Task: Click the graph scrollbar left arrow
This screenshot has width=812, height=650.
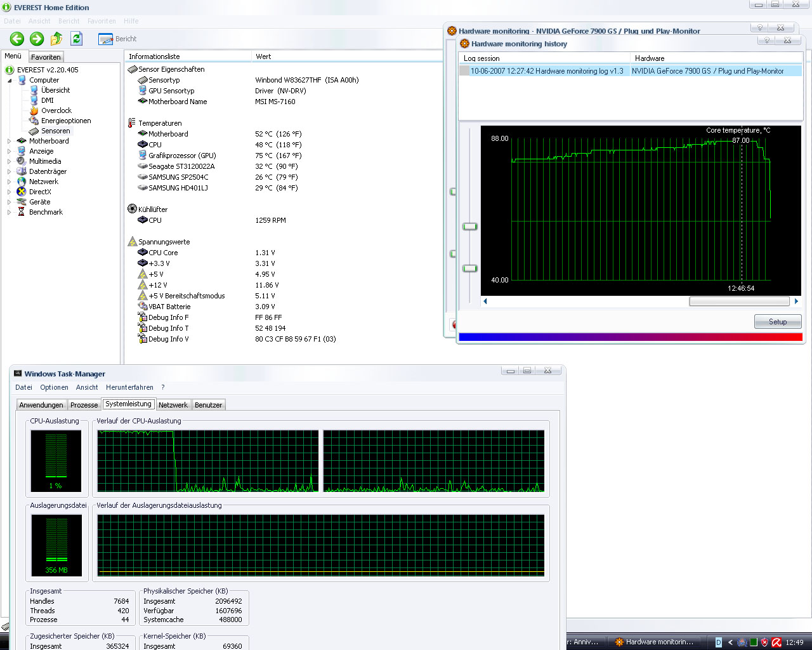Action: [x=485, y=302]
